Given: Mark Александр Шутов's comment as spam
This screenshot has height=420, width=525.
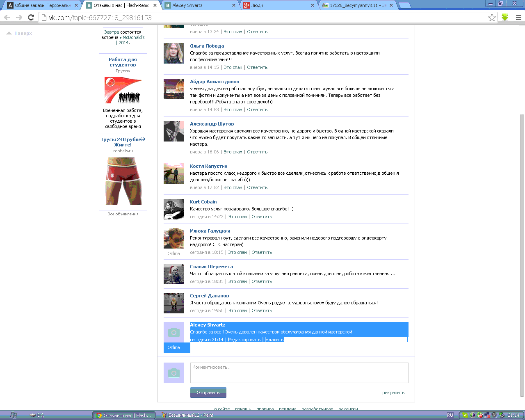Looking at the screenshot, I should [233, 152].
